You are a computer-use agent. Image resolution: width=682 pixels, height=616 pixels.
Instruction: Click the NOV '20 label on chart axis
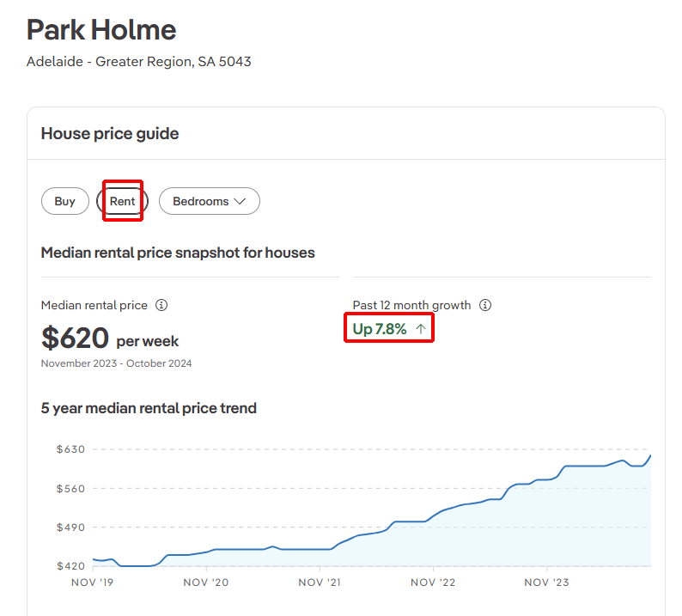(x=206, y=582)
